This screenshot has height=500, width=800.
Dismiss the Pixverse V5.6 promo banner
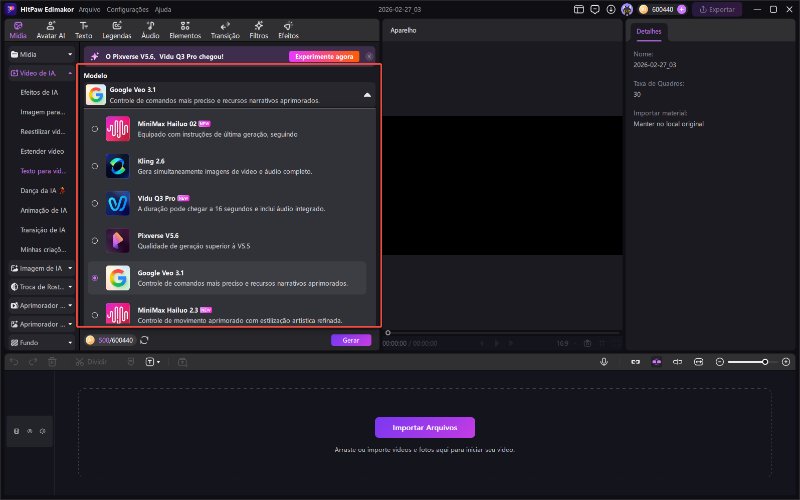pyautogui.click(x=369, y=57)
